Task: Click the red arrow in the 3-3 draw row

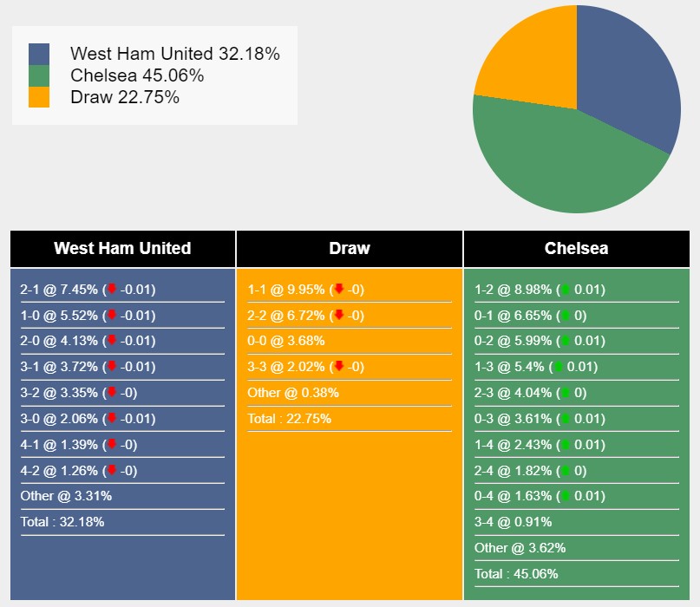Action: (339, 367)
